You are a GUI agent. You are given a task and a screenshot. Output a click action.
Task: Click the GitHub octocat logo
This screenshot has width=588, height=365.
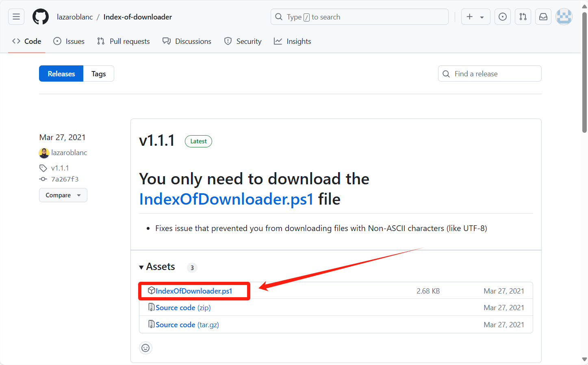(x=41, y=17)
